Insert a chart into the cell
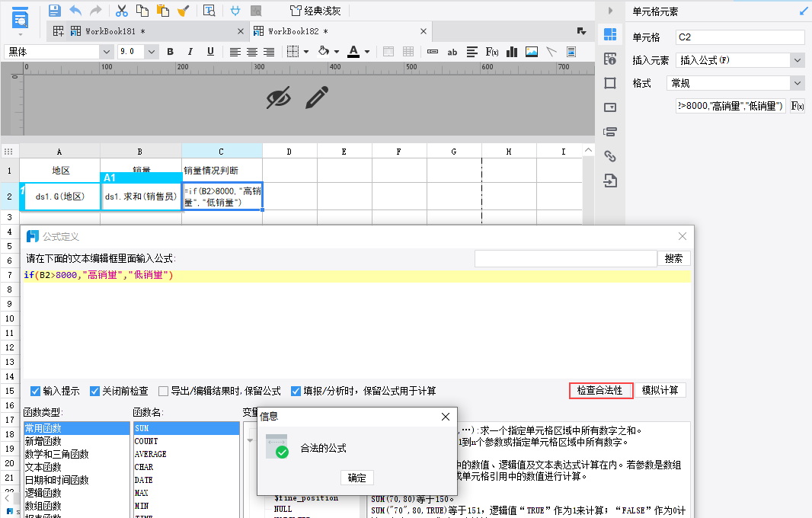The image size is (812, 518). 512,52
